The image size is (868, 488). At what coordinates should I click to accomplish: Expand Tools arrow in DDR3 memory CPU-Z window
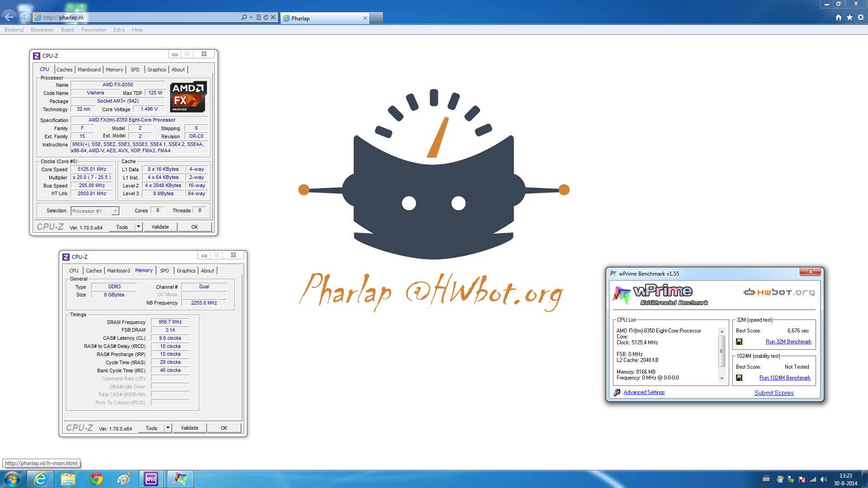(x=168, y=428)
